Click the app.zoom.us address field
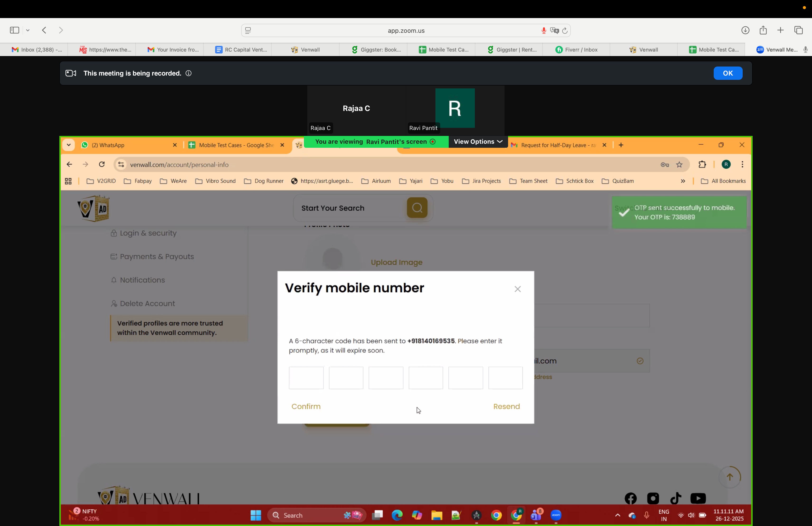The image size is (812, 526). [406, 31]
